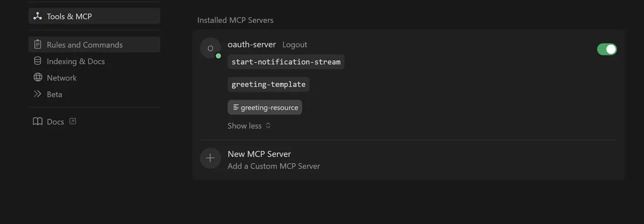
Task: Click the Rules and Commands clipboard icon
Action: pos(38,45)
